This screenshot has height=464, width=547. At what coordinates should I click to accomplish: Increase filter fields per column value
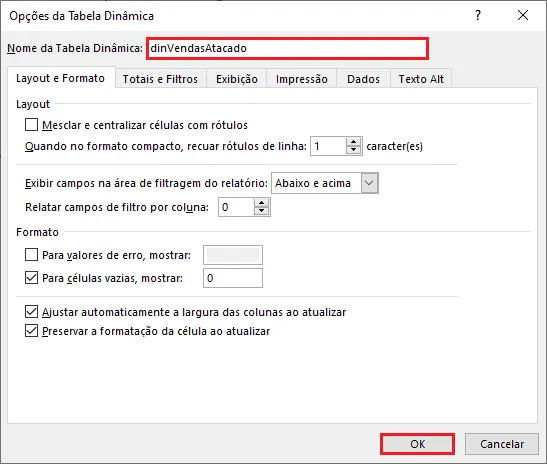(262, 203)
